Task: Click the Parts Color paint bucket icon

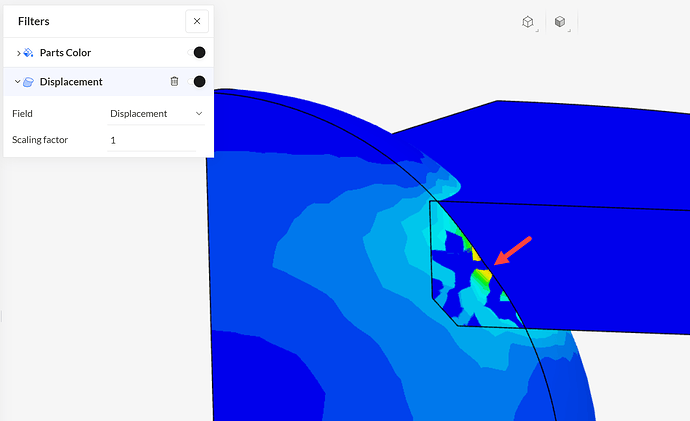Action: pyautogui.click(x=28, y=52)
